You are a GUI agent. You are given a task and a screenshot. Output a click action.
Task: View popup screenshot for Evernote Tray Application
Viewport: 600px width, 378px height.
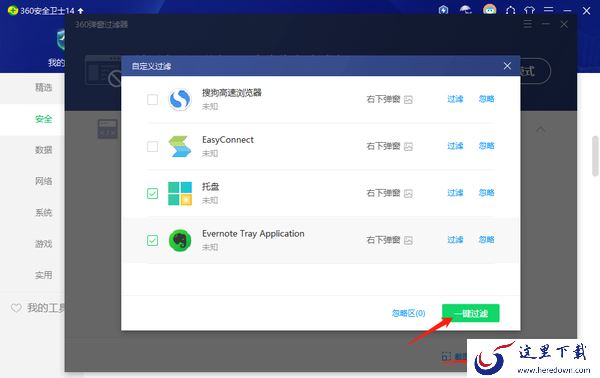tap(408, 240)
